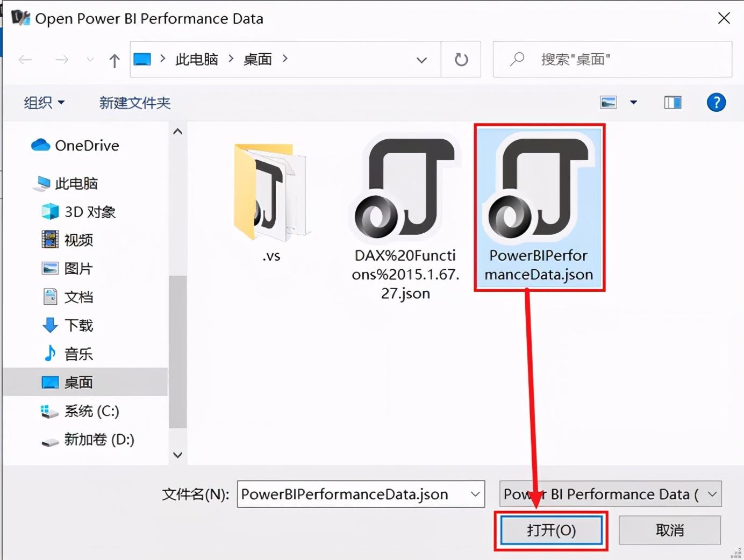Click the preview pane toggle icon
Image resolution: width=744 pixels, height=560 pixels.
pos(673,102)
